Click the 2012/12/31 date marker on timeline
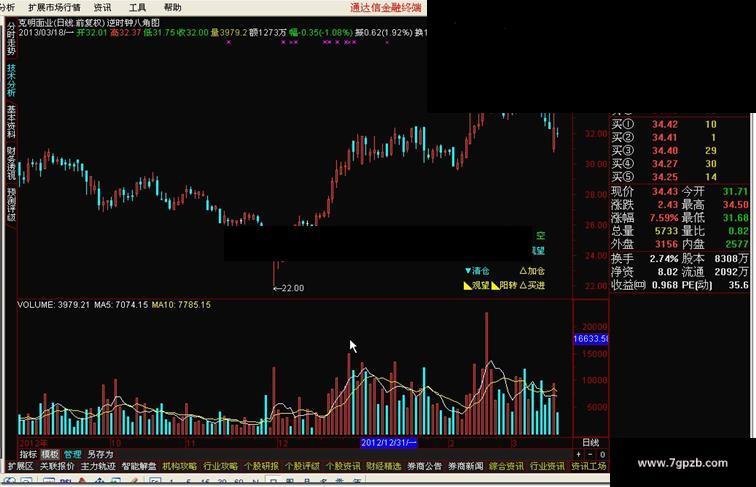Screen dimensions: 756x487 [x=389, y=443]
